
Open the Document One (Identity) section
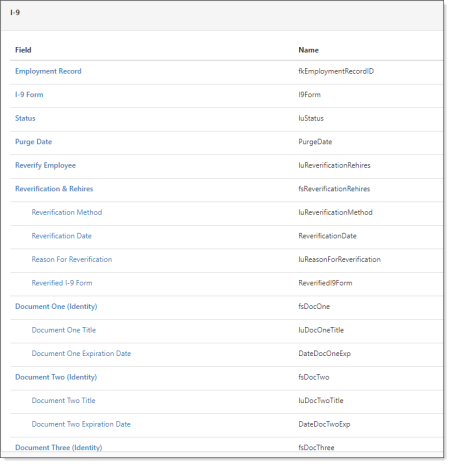[56, 306]
